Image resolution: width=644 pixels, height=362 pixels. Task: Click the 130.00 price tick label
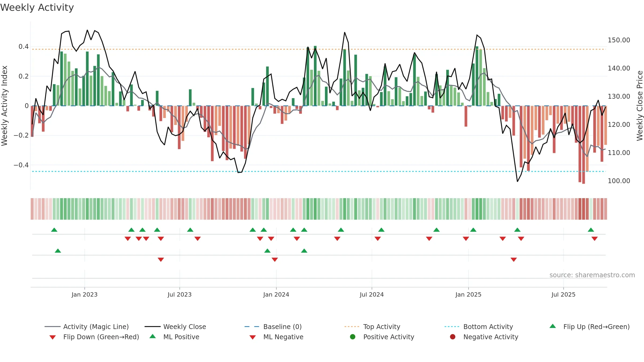coord(619,96)
